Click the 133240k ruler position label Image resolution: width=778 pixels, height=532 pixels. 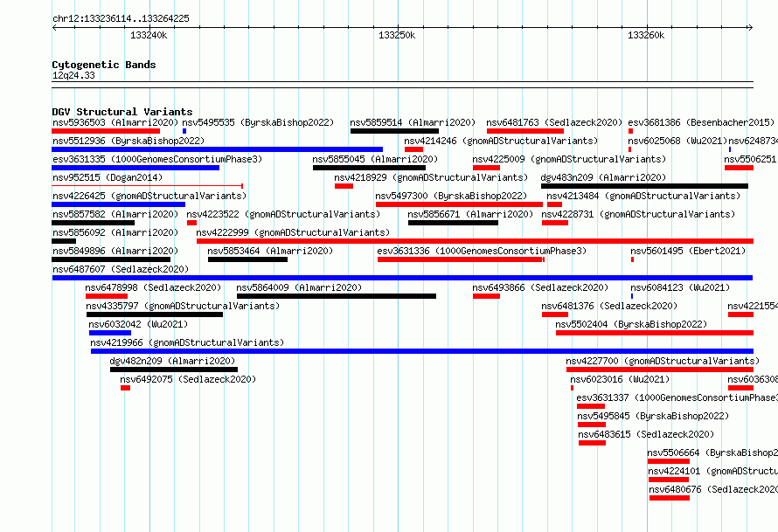point(149,35)
